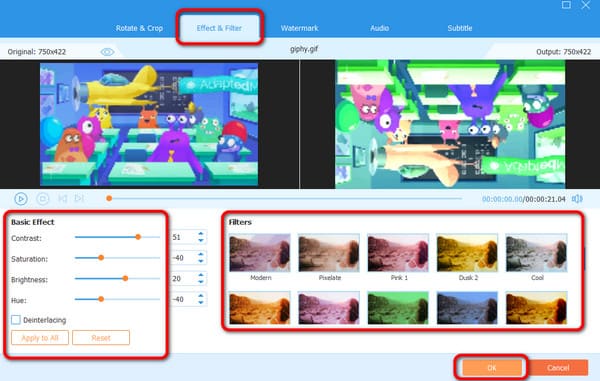Decrease Brightness with the down arrow

click(201, 282)
